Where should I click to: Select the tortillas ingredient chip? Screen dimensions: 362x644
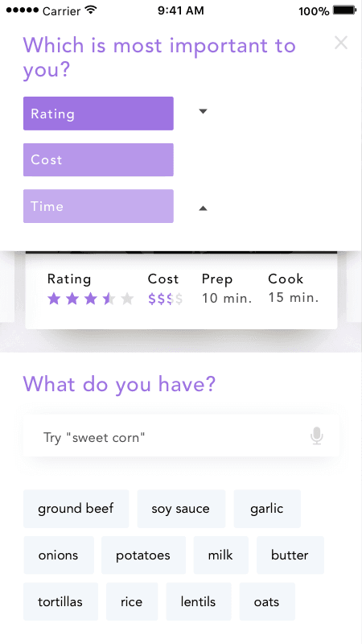61,601
